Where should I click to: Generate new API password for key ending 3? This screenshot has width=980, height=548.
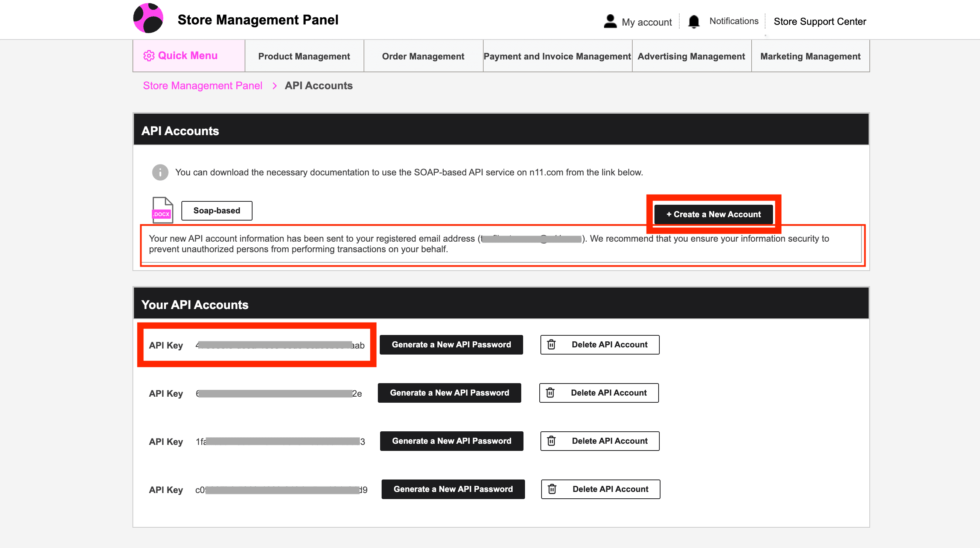tap(452, 441)
